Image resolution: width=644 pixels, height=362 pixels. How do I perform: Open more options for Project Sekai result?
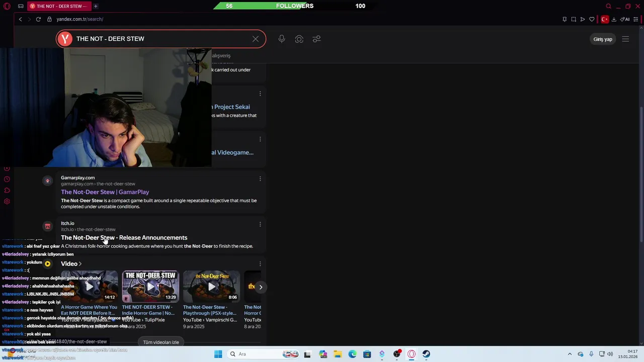[260, 94]
